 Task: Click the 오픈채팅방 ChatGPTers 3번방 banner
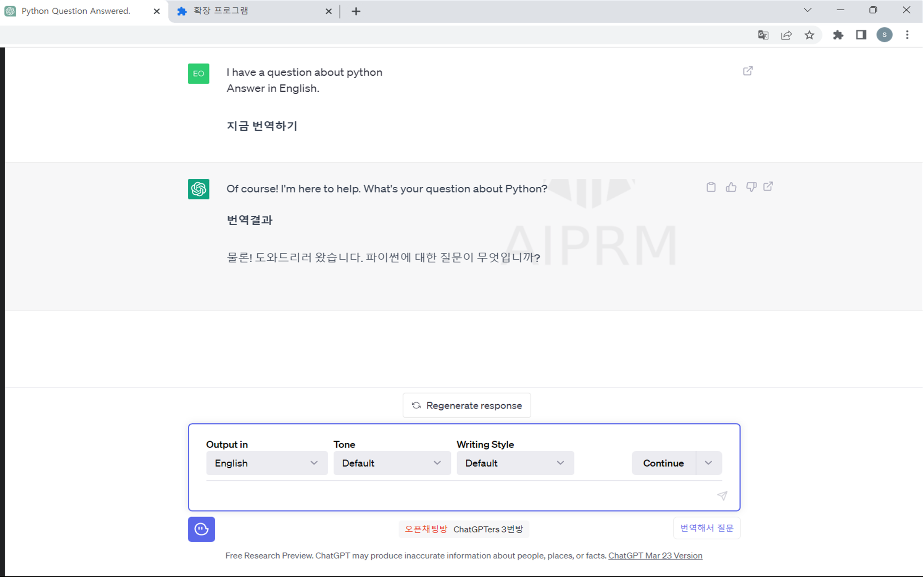click(x=464, y=529)
